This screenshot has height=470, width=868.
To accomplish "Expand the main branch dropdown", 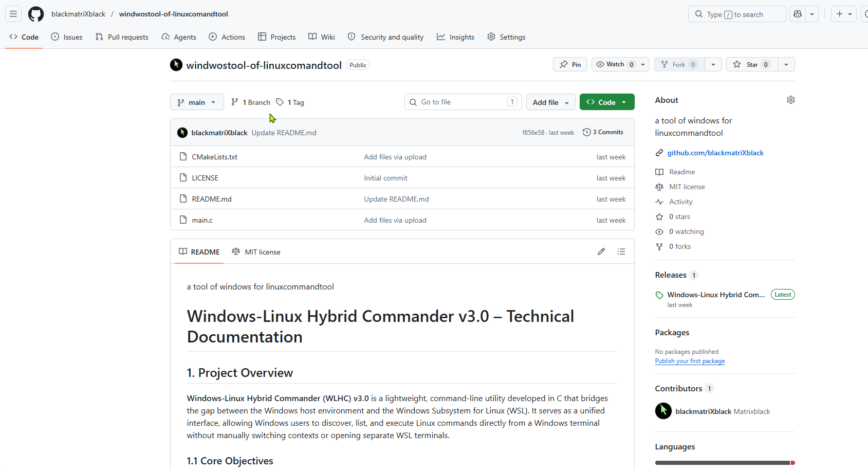I will click(197, 102).
